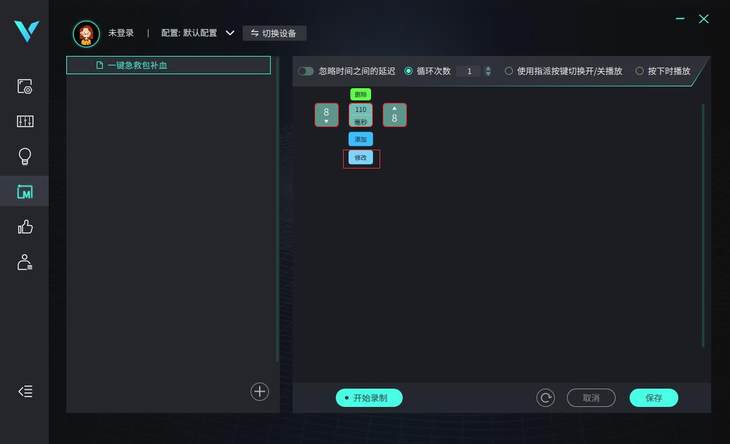The image size is (730, 444).
Task: Select the 一键急救包补血 macro entry
Action: point(169,65)
